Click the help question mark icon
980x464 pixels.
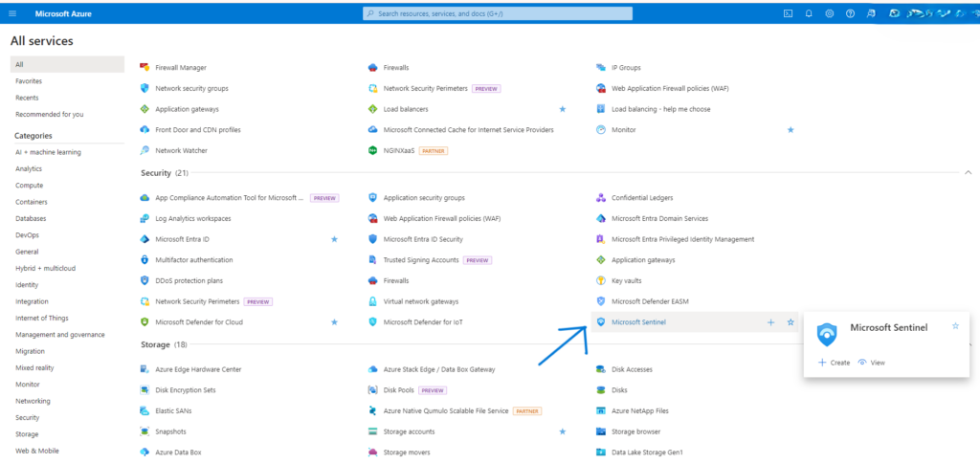[850, 13]
